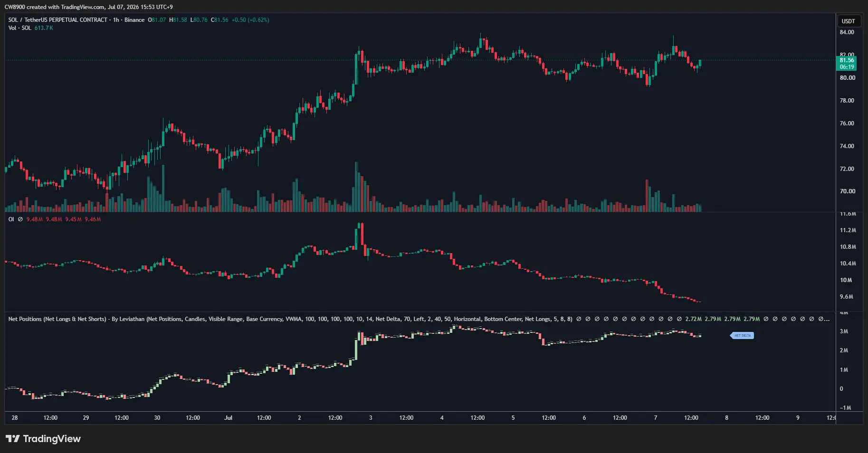Select the 1h interval in chart legend

pos(116,20)
